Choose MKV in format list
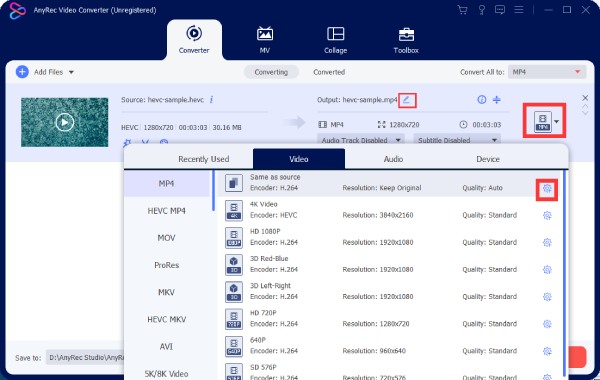 tap(167, 292)
